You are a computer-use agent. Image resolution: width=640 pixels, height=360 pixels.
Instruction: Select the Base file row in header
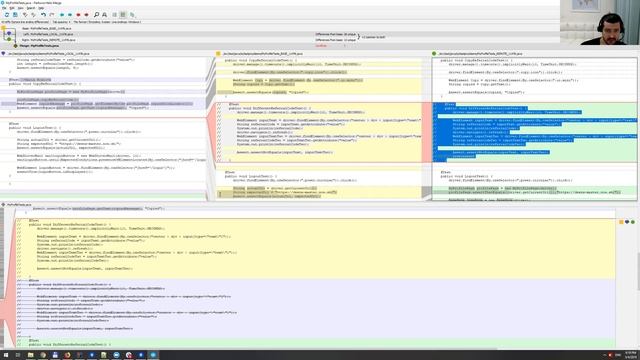coord(47,29)
